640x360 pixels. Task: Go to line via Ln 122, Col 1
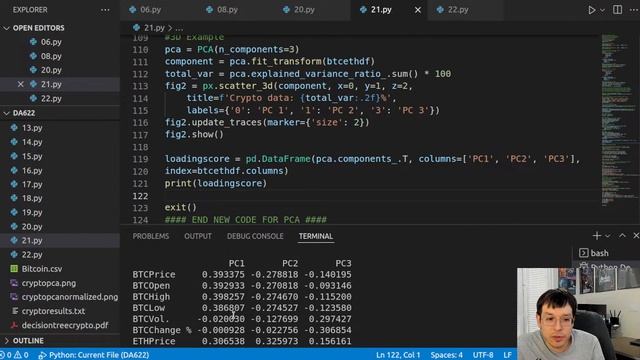pos(398,355)
